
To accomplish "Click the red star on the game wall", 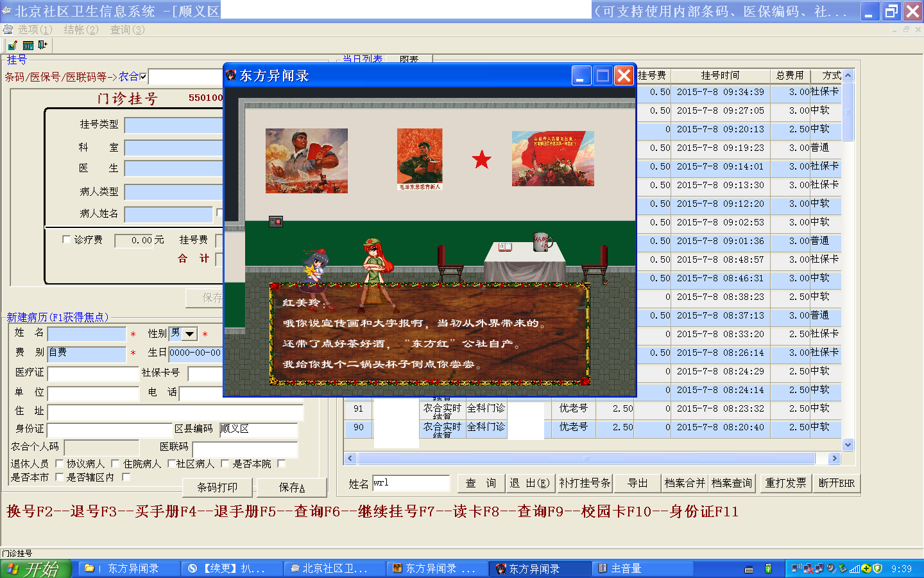I will click(x=481, y=159).
